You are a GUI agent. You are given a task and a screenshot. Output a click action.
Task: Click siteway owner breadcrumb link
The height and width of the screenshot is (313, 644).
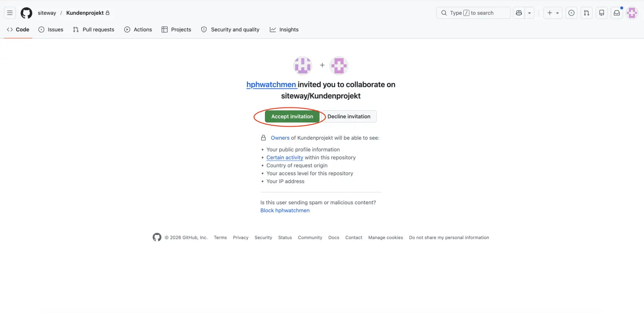coord(47,13)
